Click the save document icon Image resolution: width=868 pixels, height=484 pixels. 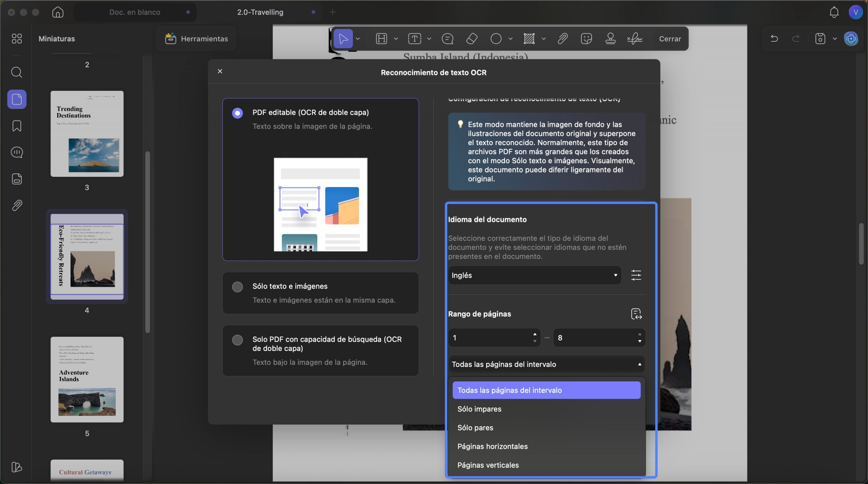[820, 39]
